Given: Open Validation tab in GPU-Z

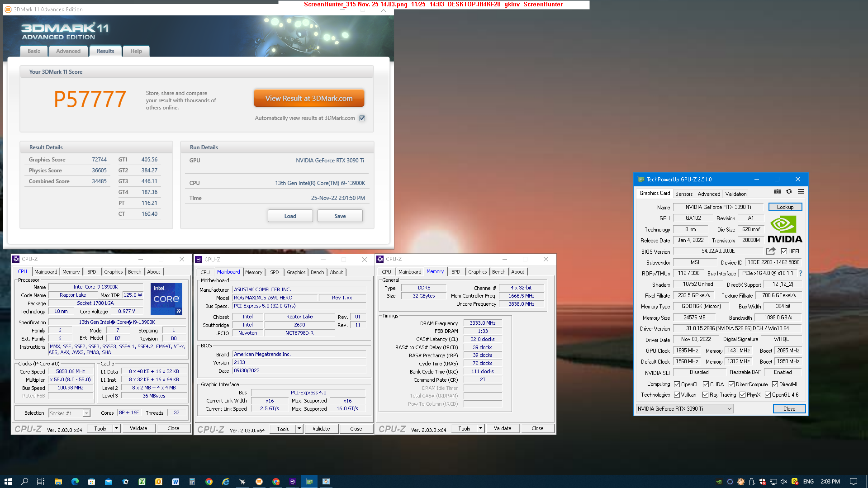Looking at the screenshot, I should tap(736, 194).
